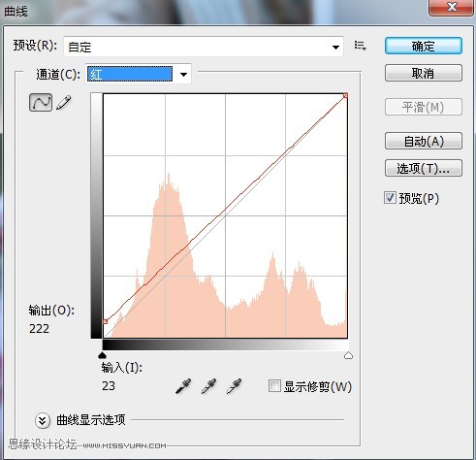The height and width of the screenshot is (460, 476).
Task: Toggle the 预览(P) preview checkbox
Action: (x=390, y=197)
